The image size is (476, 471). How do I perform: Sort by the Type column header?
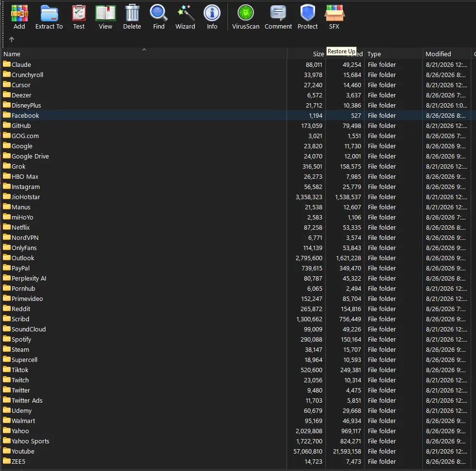click(x=394, y=54)
